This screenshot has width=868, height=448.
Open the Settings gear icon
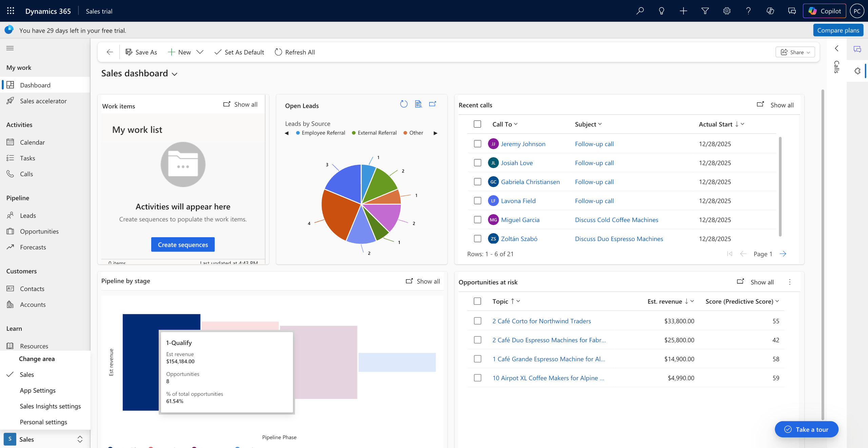pos(727,11)
